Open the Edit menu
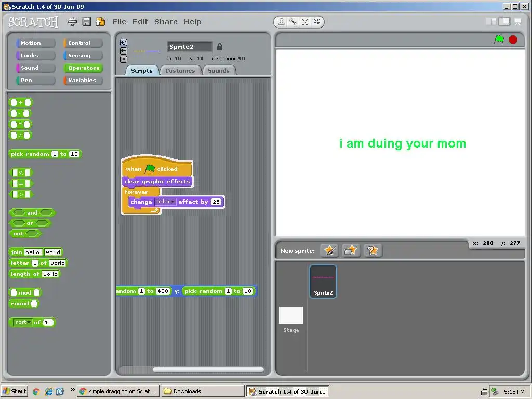Screen dimensions: 532x399 [140, 22]
